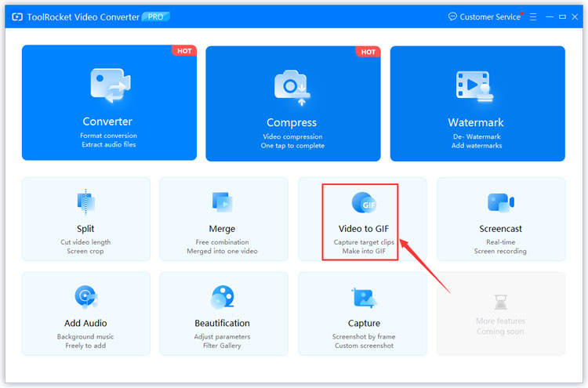Image resolution: width=588 pixels, height=388 pixels.
Task: Click 'Extract audio files' text
Action: coord(109,145)
